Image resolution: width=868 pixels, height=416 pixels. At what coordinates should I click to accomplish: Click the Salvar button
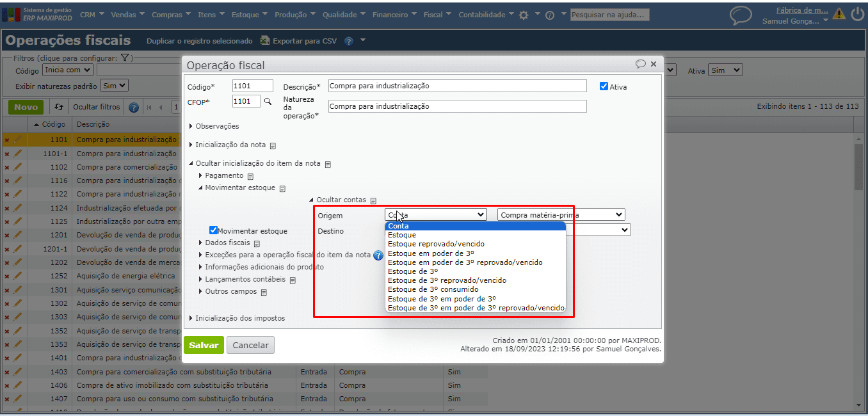point(204,345)
